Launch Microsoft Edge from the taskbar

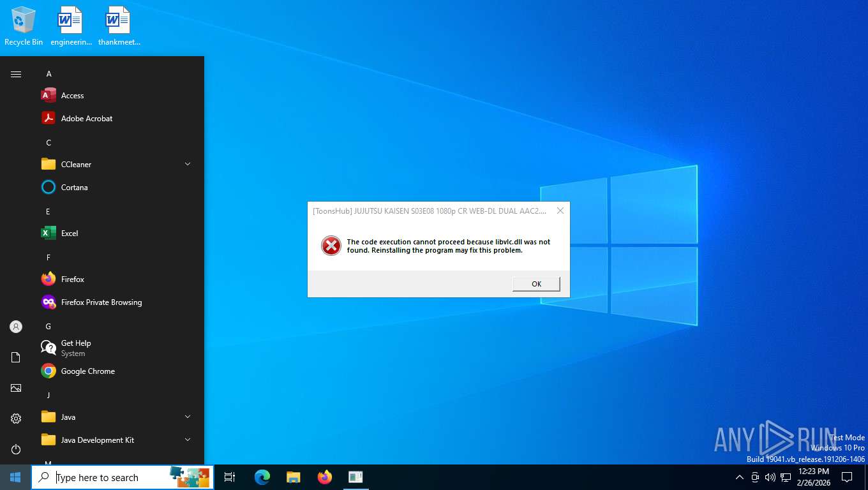[262, 477]
